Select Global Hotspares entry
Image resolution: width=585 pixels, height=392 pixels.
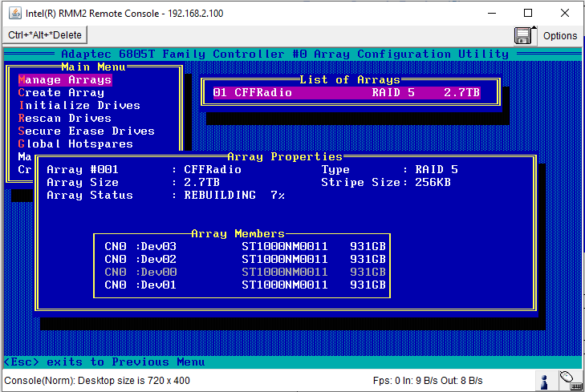[x=75, y=143]
